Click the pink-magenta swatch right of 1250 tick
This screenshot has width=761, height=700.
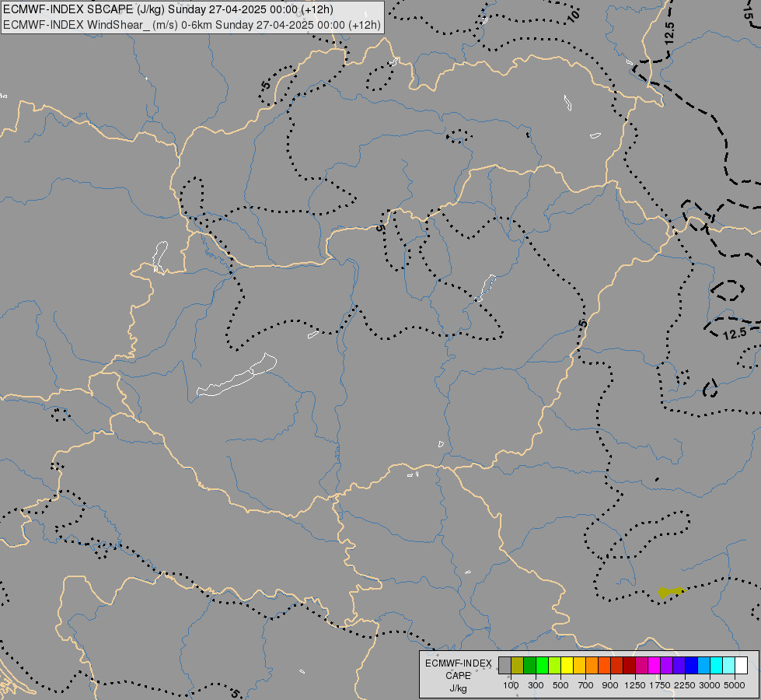click(641, 666)
